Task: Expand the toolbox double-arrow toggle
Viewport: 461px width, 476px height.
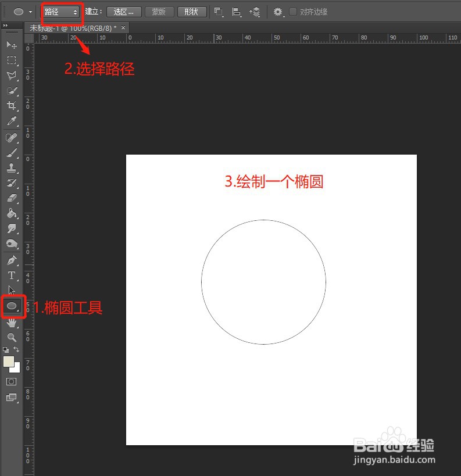Action: 5,26
